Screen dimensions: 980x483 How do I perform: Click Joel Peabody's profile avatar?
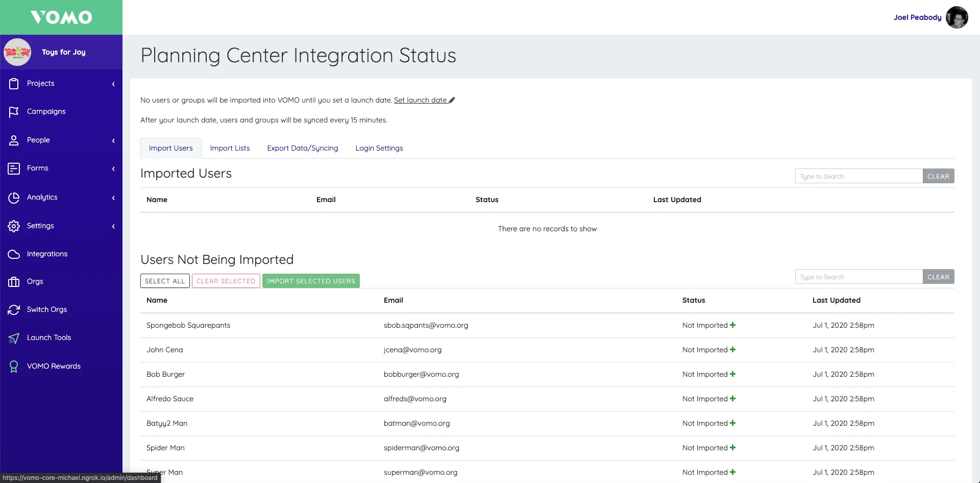tap(958, 17)
